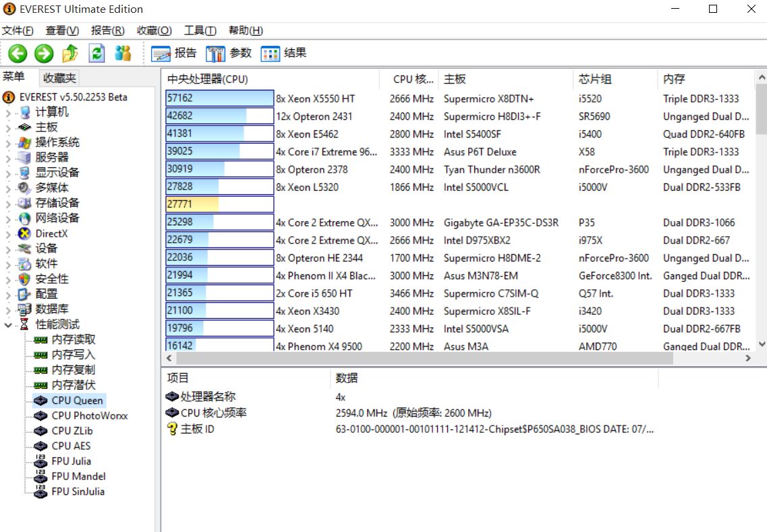The width and height of the screenshot is (767, 532).
Task: Select the DirectX tree icon
Action: [x=24, y=234]
